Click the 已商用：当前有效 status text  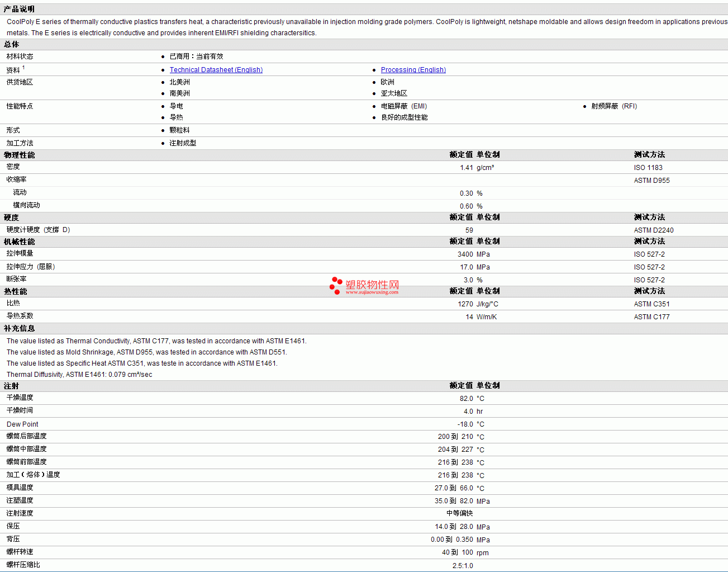point(196,56)
